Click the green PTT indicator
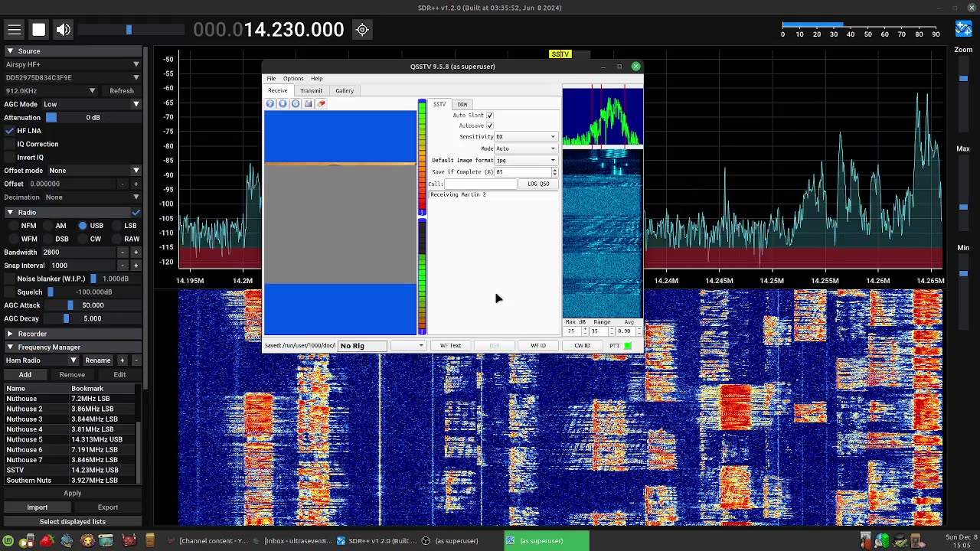The width and height of the screenshot is (980, 551). coord(628,346)
